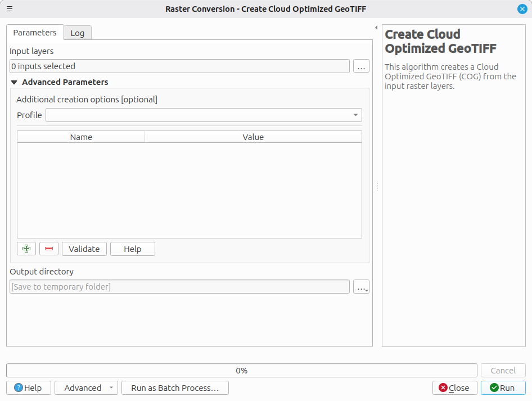The width and height of the screenshot is (532, 401).
Task: Close the dialog using the title bar X
Action: [x=522, y=9]
